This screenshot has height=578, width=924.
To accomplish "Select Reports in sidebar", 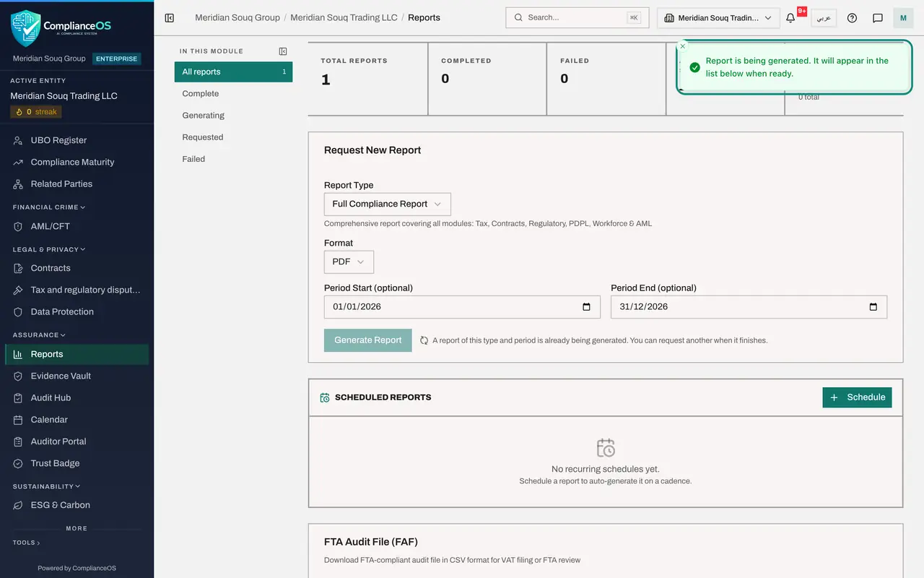I will (x=77, y=354).
